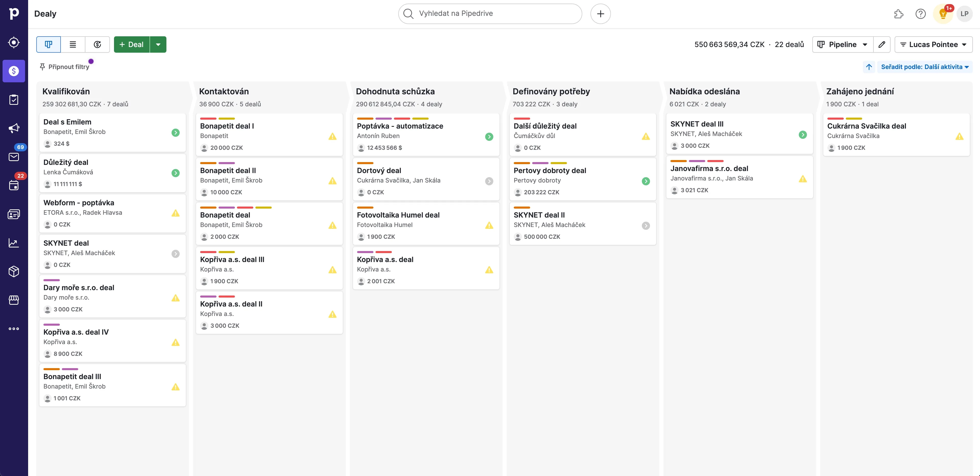
Task: Open the Leads section in the sidebar
Action: point(14,43)
